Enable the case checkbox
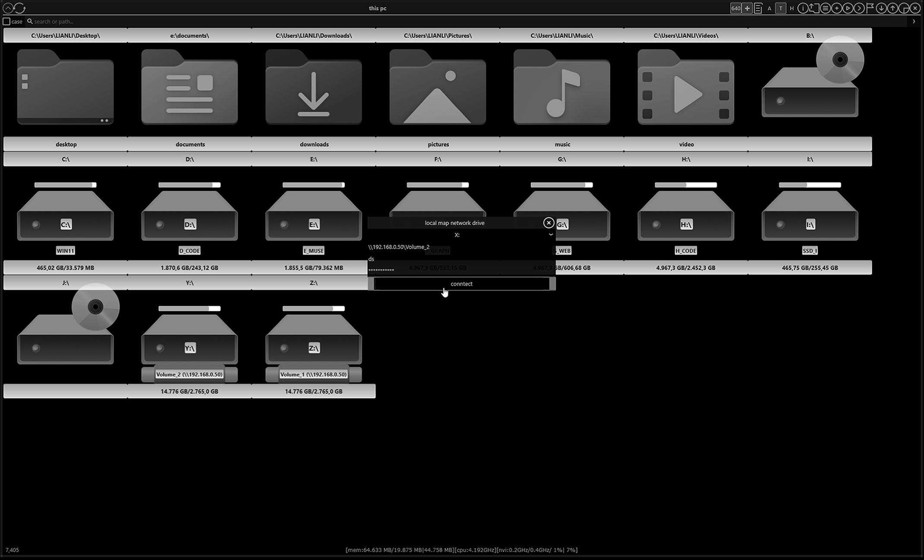Screen dimensions: 924x560 (x=6, y=21)
